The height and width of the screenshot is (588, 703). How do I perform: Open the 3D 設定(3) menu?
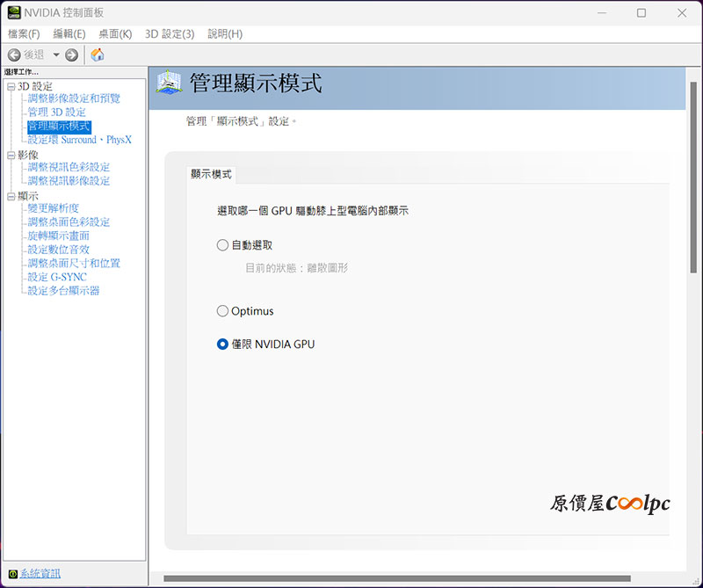[x=170, y=34]
